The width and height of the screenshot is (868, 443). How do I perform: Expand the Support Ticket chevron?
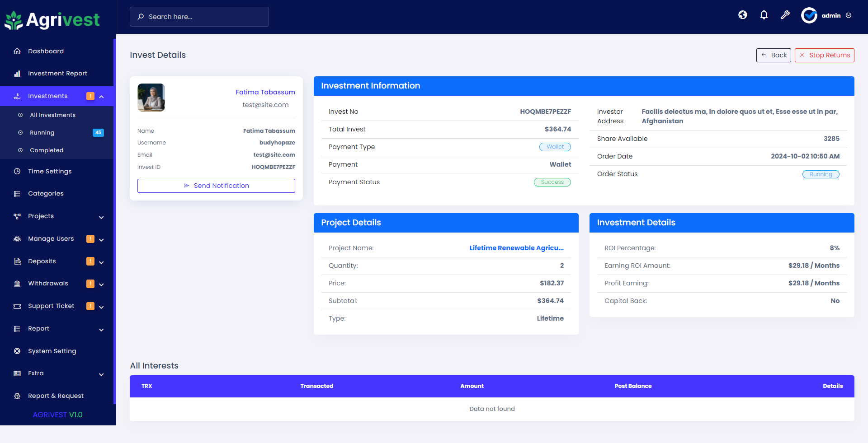pos(101,307)
